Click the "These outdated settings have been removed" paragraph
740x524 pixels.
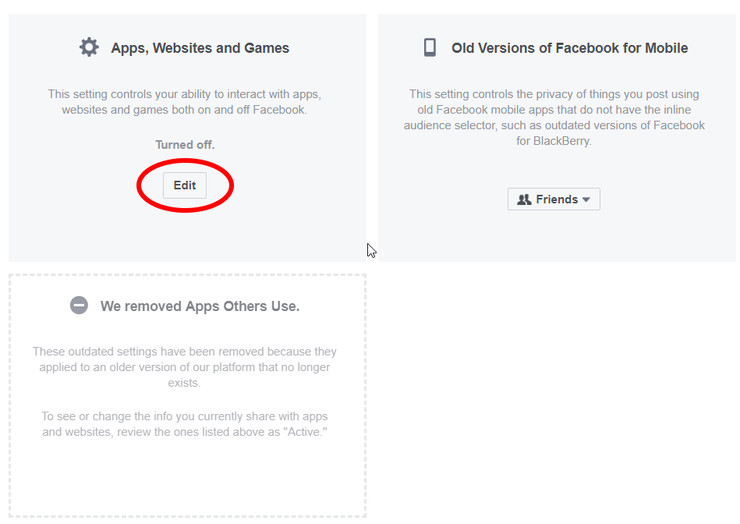[185, 367]
